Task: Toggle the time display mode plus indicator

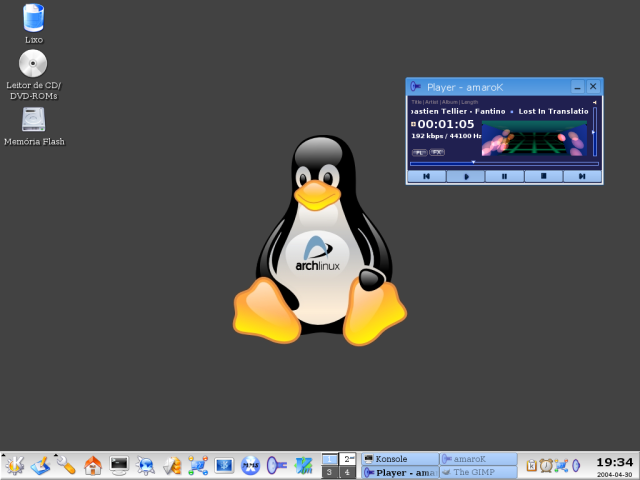Action: pyautogui.click(x=413, y=124)
